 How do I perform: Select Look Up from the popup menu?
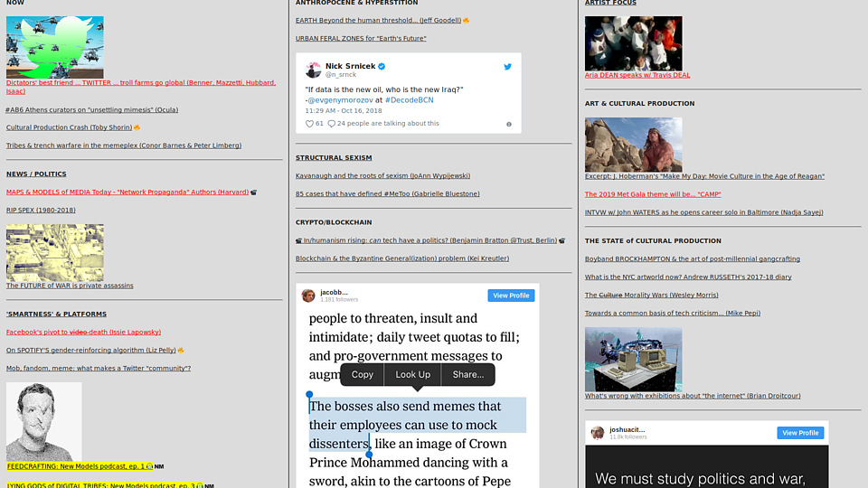412,374
